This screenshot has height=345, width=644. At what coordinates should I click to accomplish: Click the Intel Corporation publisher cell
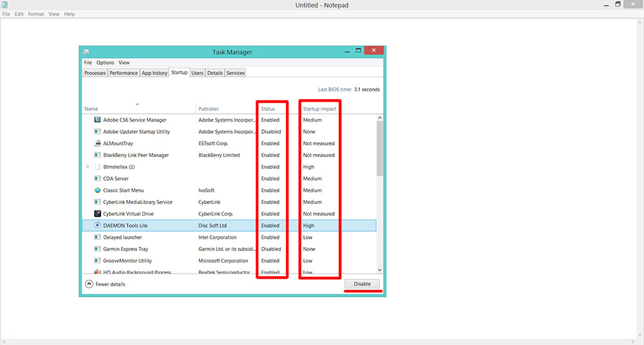tap(217, 238)
